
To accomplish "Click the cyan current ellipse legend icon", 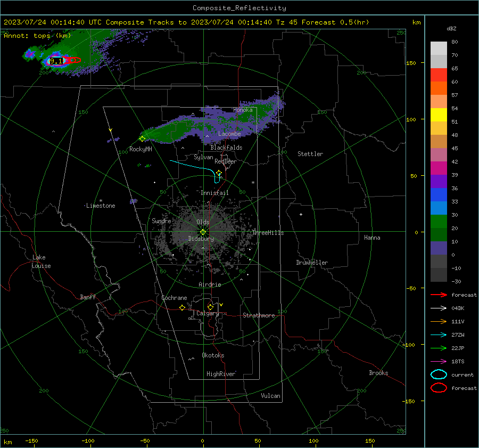I will pos(439,374).
